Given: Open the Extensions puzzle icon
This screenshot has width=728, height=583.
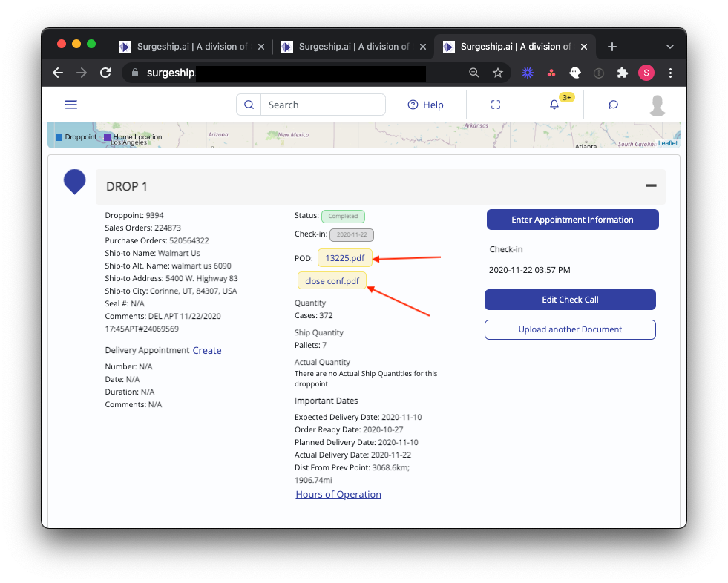Looking at the screenshot, I should pos(622,73).
